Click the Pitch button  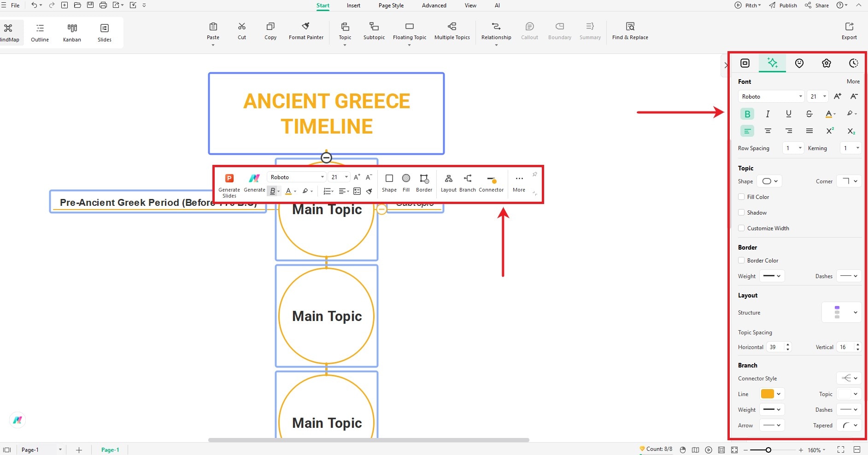(748, 6)
